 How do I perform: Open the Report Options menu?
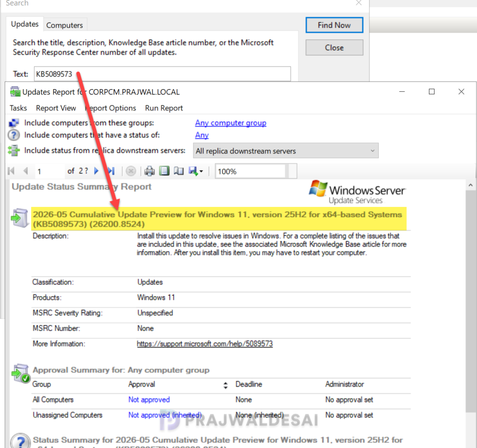(x=110, y=108)
